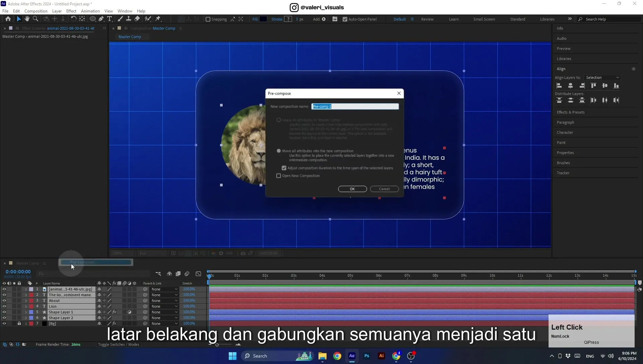
Task: Hide the Lion layer visibility eye
Action: click(4, 306)
